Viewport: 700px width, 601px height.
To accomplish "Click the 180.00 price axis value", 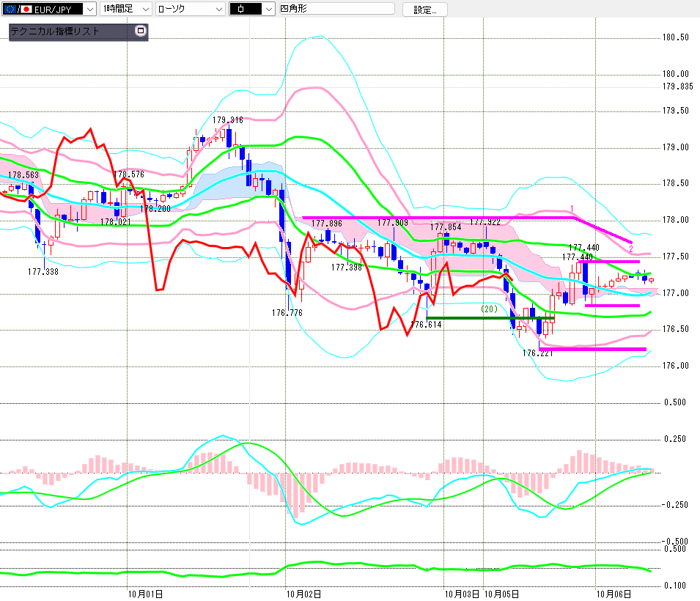I will pos(676,74).
